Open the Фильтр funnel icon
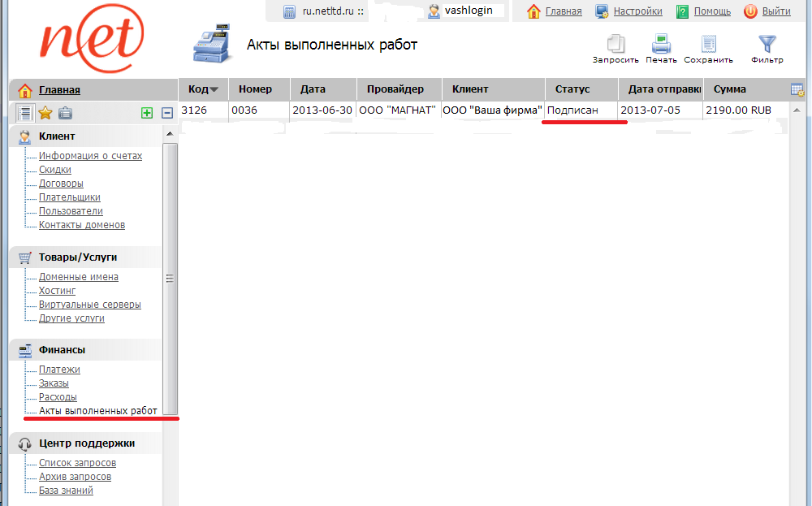This screenshot has width=812, height=506. [x=767, y=45]
